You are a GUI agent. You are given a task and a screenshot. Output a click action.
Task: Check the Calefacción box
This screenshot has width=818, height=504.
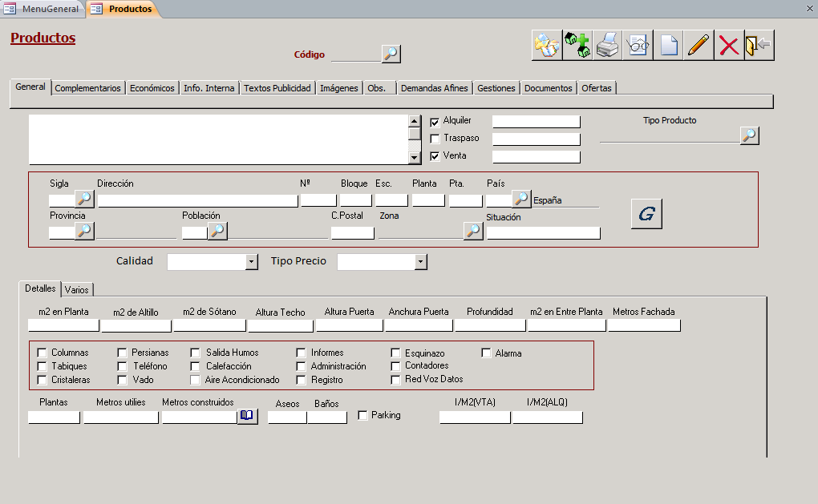point(195,366)
